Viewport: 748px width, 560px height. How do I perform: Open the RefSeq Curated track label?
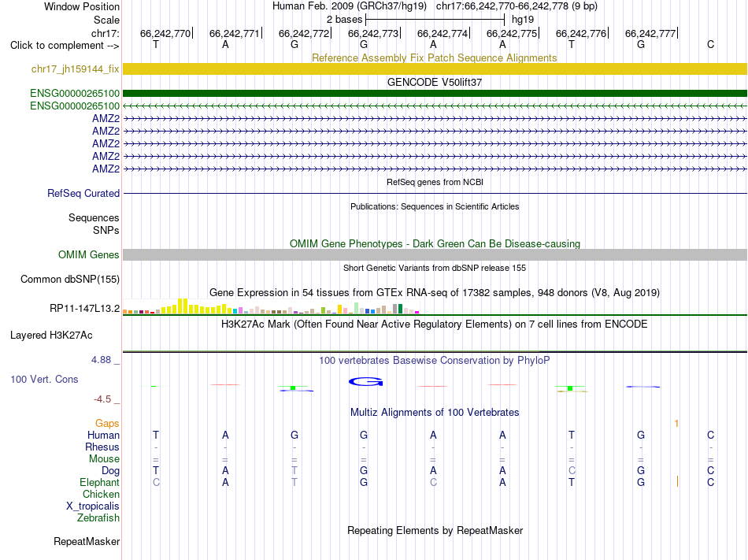click(83, 193)
